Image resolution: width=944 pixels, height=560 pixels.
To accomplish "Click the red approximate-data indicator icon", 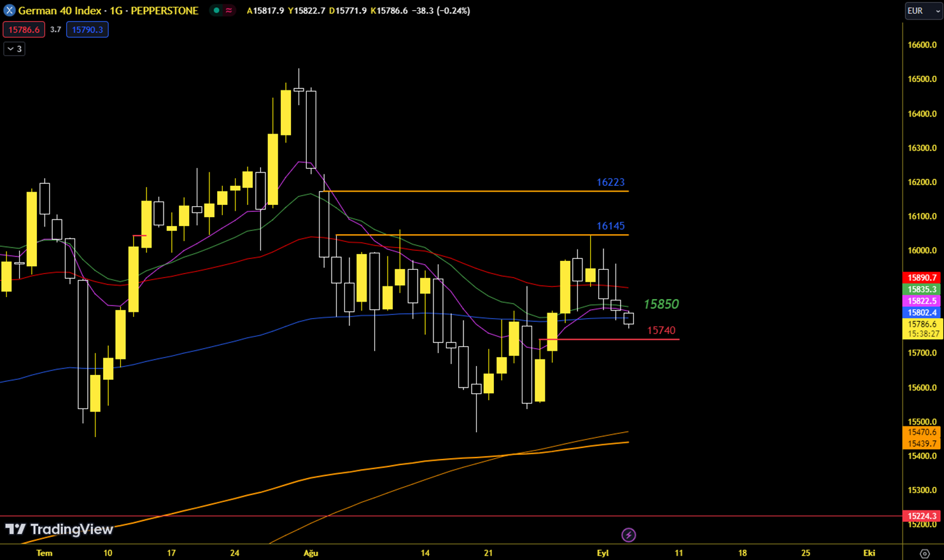I will (229, 10).
